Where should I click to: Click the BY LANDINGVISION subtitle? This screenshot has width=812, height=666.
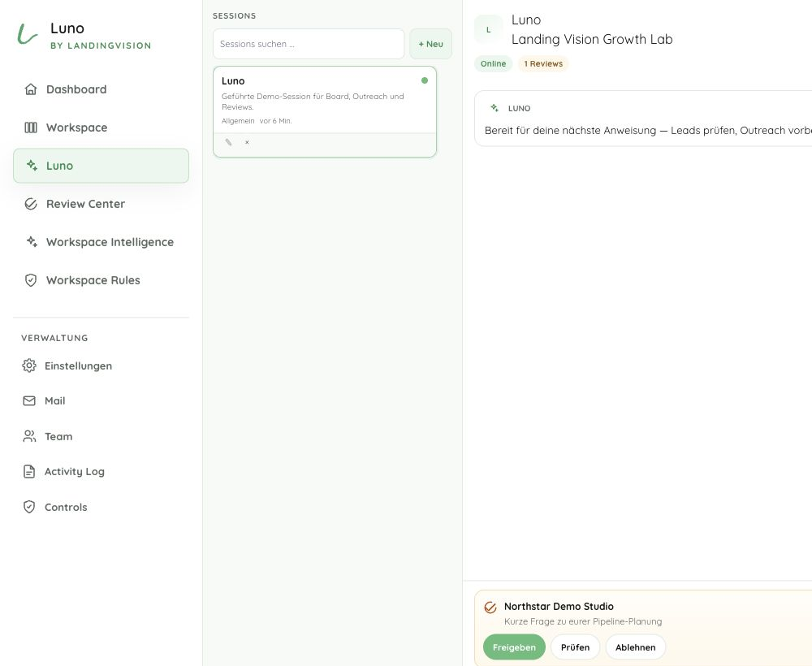tap(101, 45)
